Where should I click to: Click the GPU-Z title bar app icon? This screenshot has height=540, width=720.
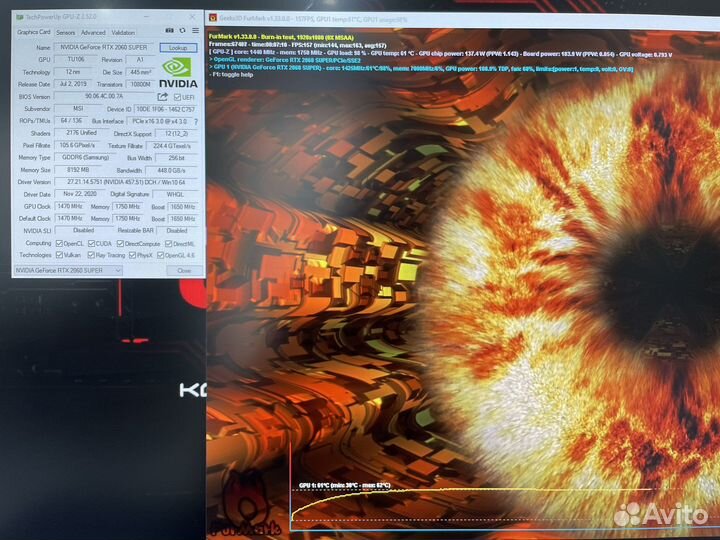click(20, 17)
